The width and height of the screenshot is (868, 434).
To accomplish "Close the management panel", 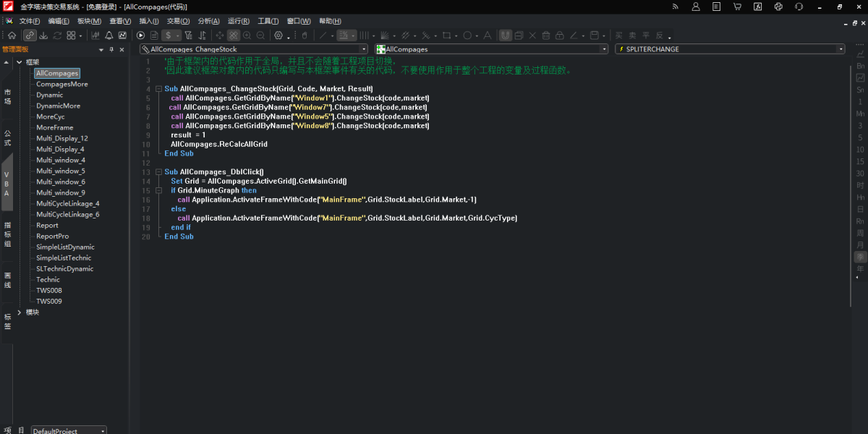I will click(x=122, y=50).
